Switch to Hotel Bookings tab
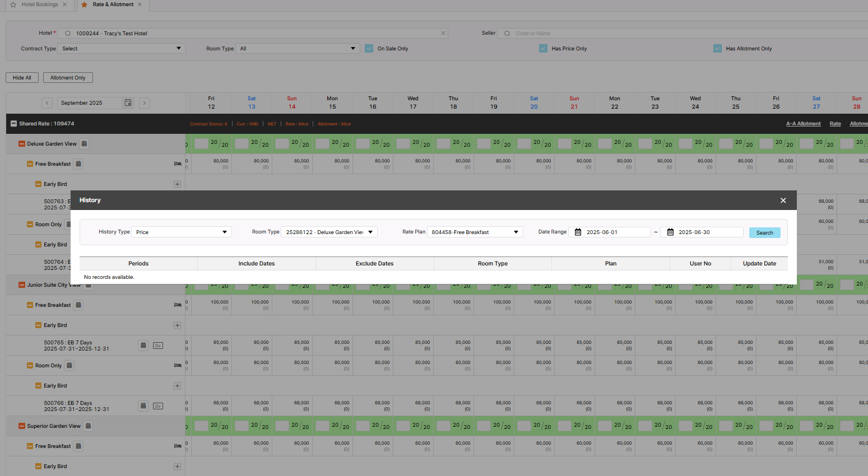Screen dimensions: 868x476 (x=39, y=4)
